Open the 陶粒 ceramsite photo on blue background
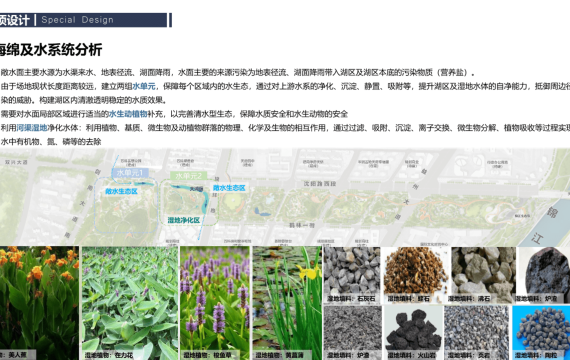The image size is (570, 360). tap(541, 333)
